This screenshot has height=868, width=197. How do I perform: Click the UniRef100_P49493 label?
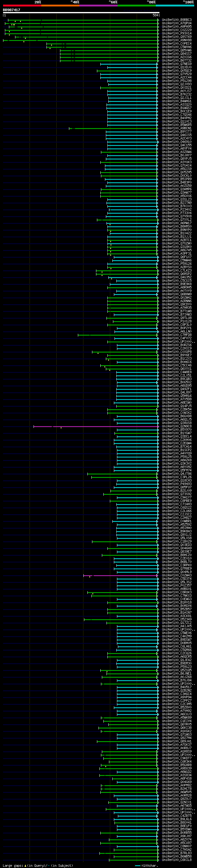pyautogui.click(x=177, y=484)
